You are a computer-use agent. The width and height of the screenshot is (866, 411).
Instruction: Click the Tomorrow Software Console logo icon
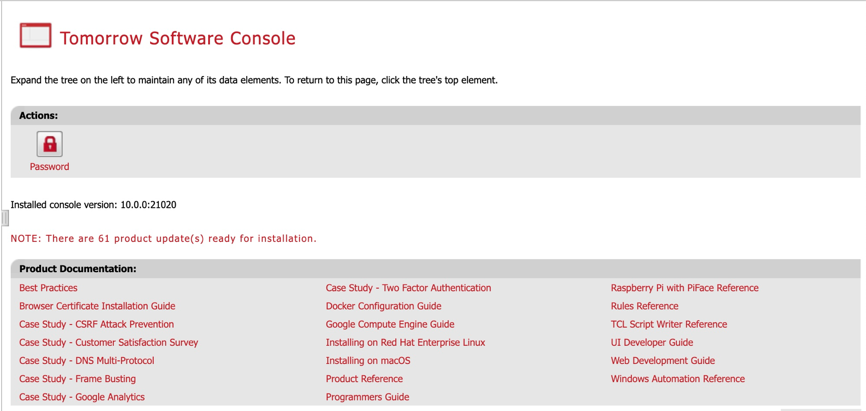point(35,36)
